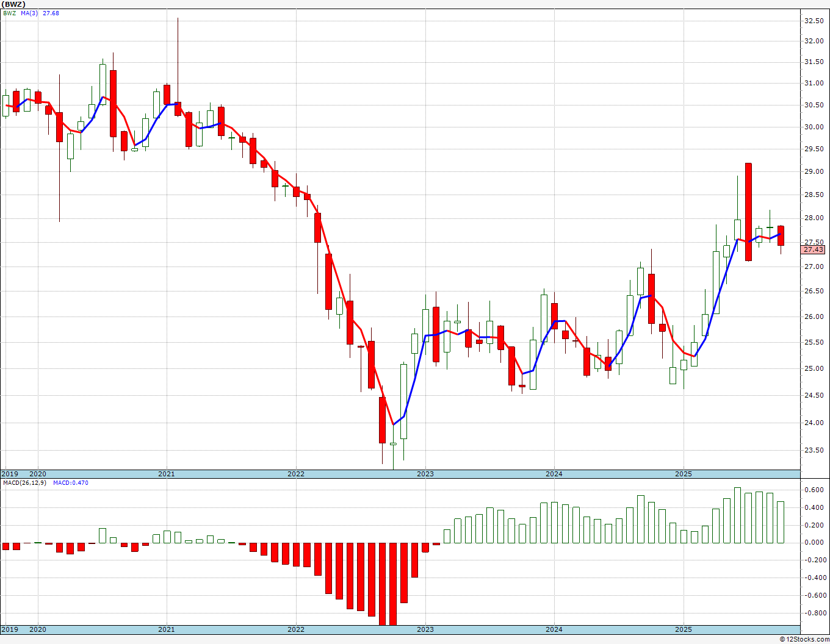Click the 27.00 price axis label
Viewport: 830px width, 644px height.
click(x=814, y=267)
